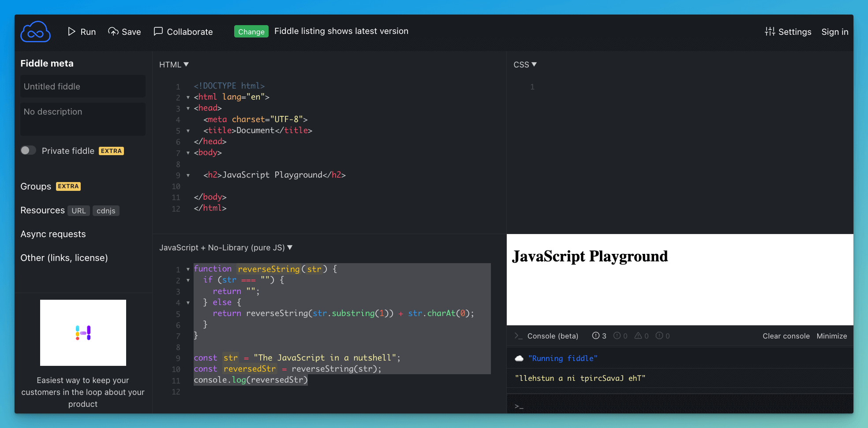Open the CSS panel dropdown

[534, 64]
